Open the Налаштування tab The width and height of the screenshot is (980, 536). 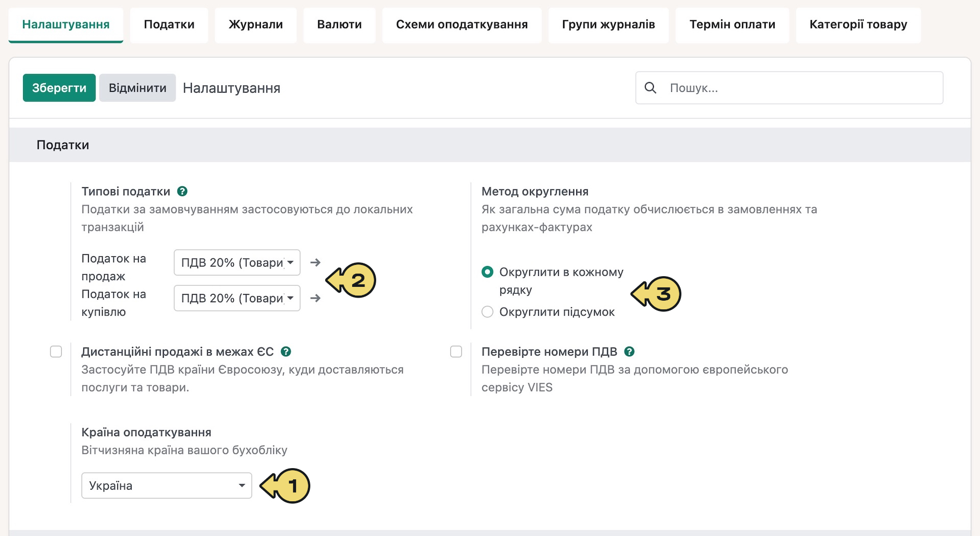(x=66, y=25)
